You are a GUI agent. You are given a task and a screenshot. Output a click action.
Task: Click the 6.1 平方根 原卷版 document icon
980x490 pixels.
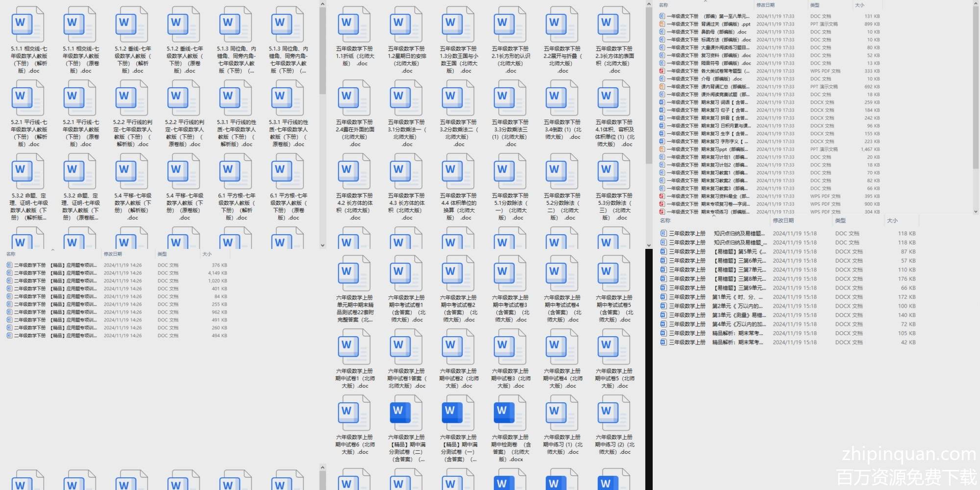point(288,171)
